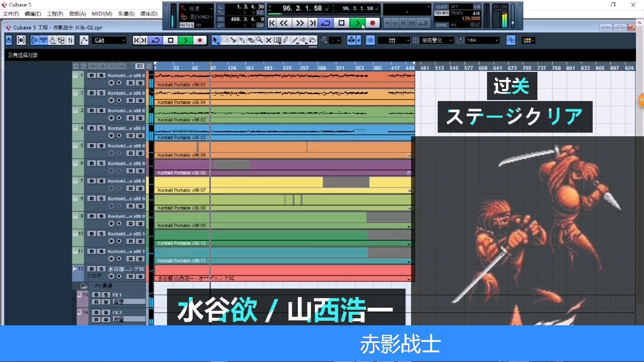This screenshot has height=362, width=644.
Task: Record from project toolbar
Action: tap(200, 40)
